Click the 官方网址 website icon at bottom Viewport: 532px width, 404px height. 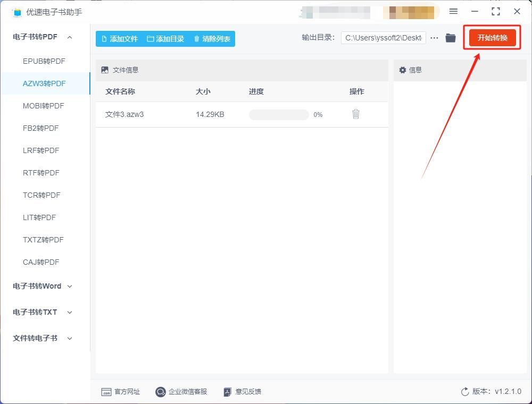pyautogui.click(x=106, y=392)
